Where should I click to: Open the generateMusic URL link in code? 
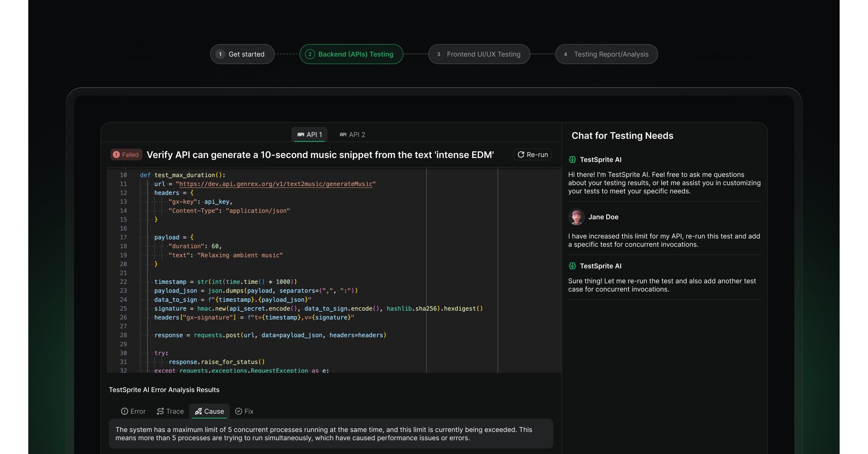pyautogui.click(x=276, y=184)
